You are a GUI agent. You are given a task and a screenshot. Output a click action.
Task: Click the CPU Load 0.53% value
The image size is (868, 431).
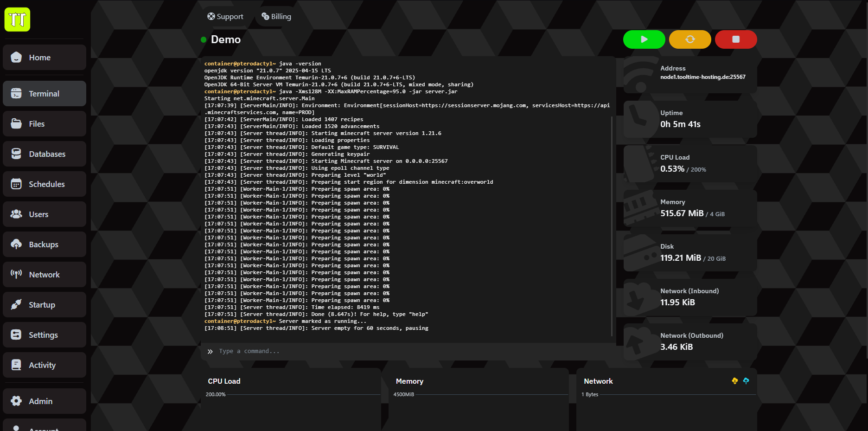(672, 169)
